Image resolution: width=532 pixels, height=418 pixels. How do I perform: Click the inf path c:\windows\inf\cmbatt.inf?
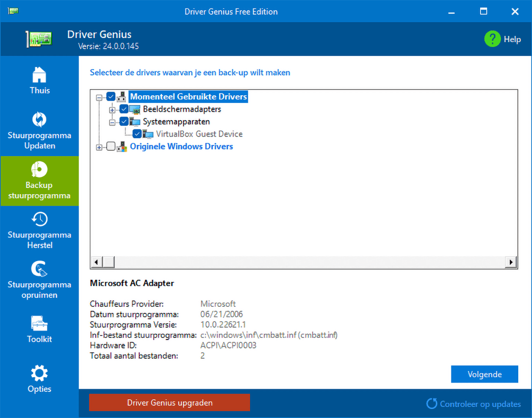tap(247, 335)
